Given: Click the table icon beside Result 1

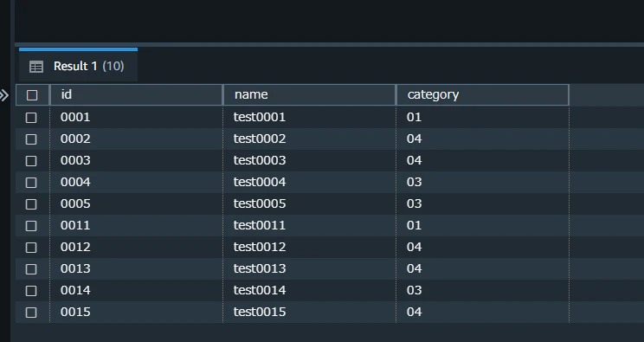Looking at the screenshot, I should pos(36,67).
